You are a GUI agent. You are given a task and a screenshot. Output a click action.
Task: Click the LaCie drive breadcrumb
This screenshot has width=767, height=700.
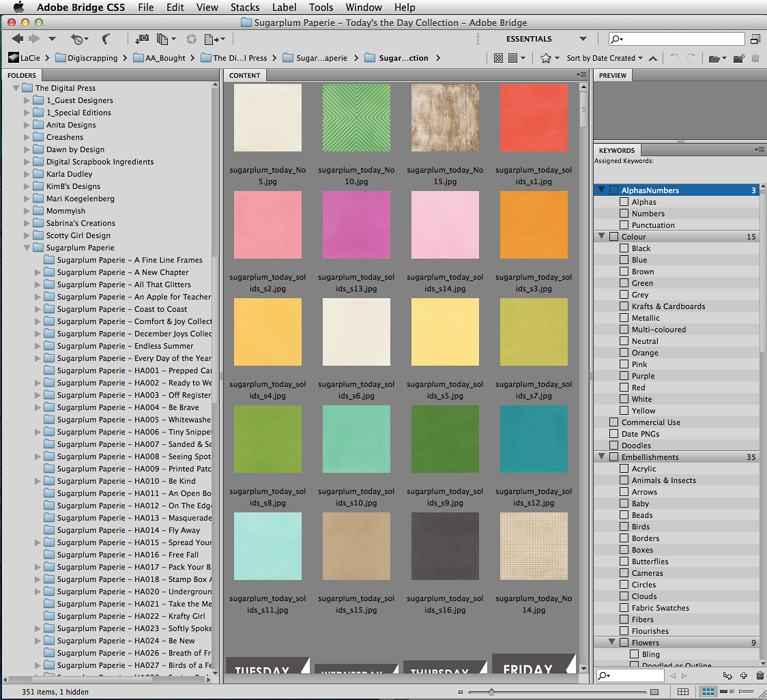(25, 58)
